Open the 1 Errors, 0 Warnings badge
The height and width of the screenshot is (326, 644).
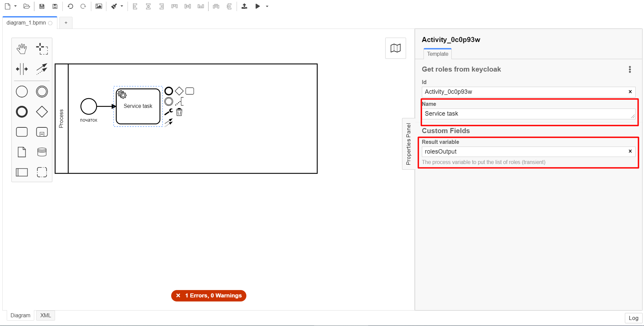tap(209, 296)
